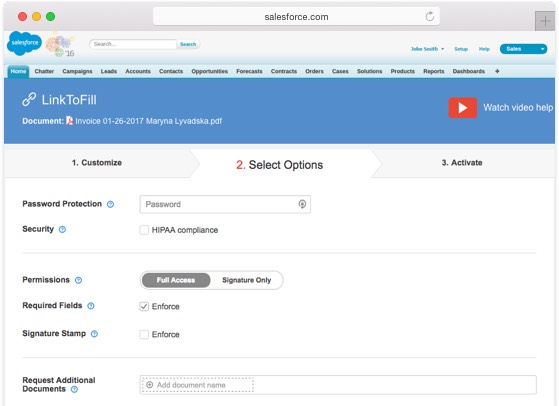The height and width of the screenshot is (406, 559).
Task: Click the green macOS fullscreen button
Action: pos(51,16)
